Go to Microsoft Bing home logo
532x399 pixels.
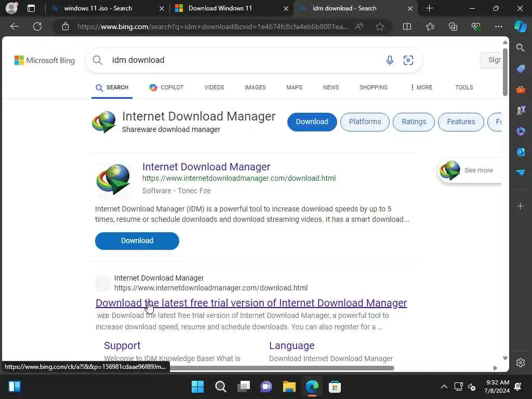pyautogui.click(x=45, y=60)
